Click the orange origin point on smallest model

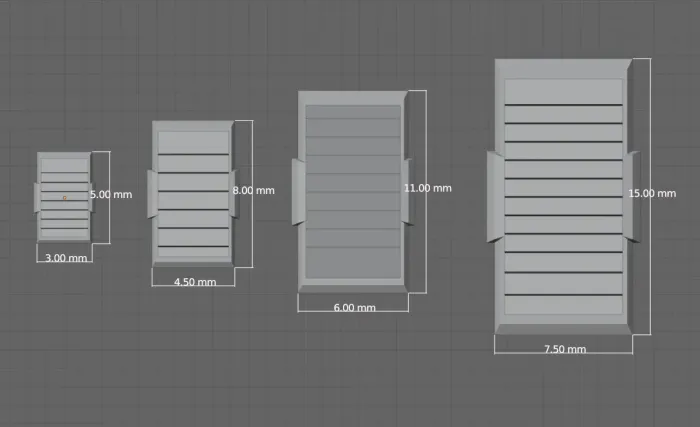click(x=65, y=197)
